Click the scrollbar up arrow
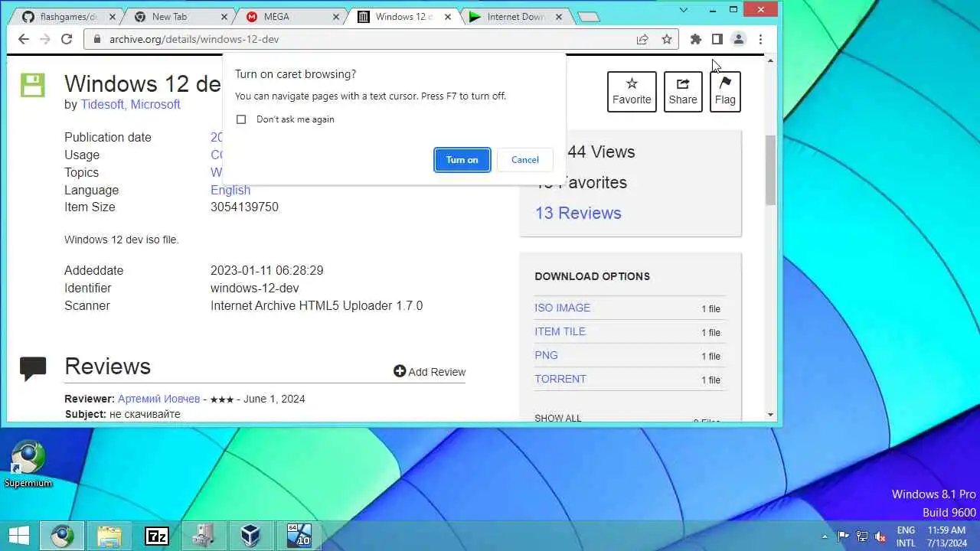Image resolution: width=980 pixels, height=551 pixels. [x=770, y=60]
